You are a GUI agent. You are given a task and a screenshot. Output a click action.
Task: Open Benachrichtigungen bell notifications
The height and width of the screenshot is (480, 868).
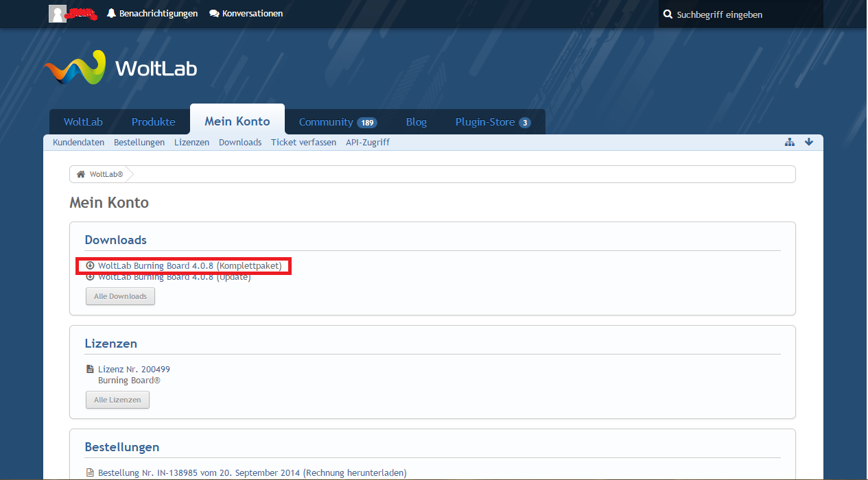pos(152,14)
